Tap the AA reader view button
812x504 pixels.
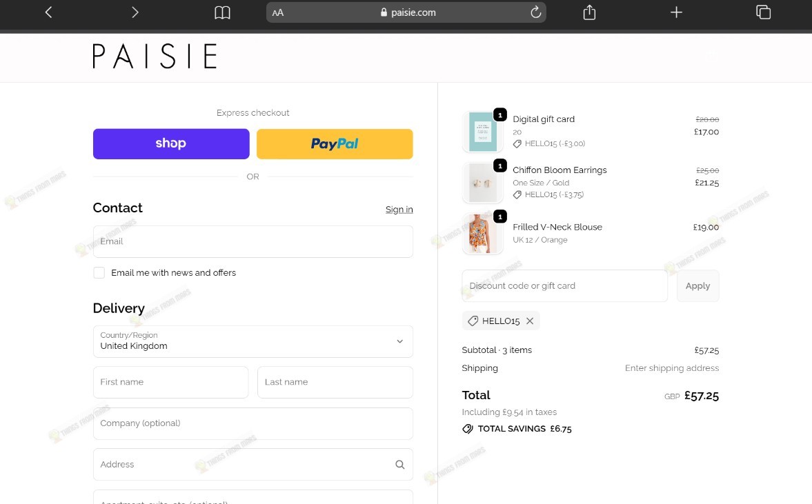(277, 12)
